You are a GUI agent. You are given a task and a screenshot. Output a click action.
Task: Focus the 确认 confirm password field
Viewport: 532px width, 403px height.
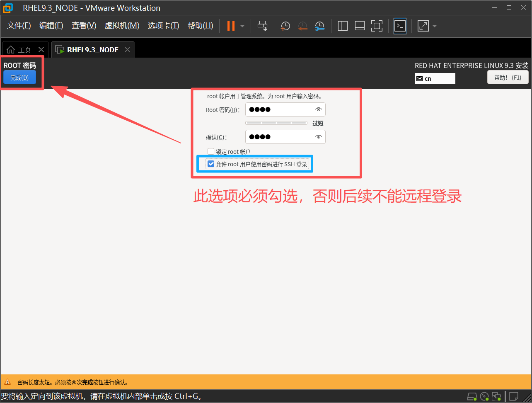285,137
